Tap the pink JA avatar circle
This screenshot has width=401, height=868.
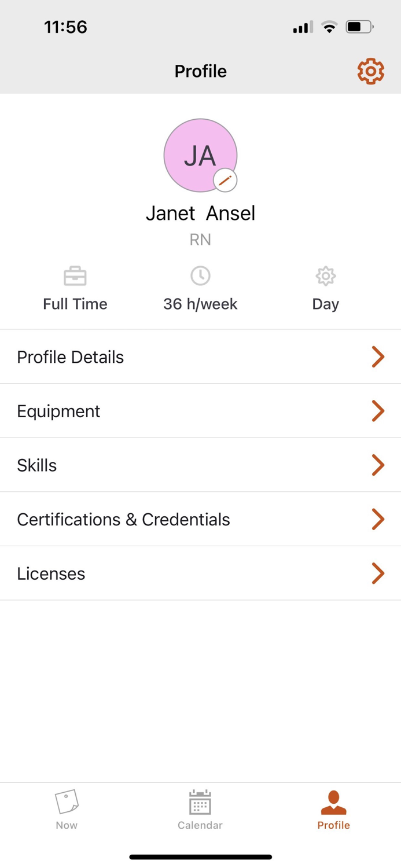(200, 155)
